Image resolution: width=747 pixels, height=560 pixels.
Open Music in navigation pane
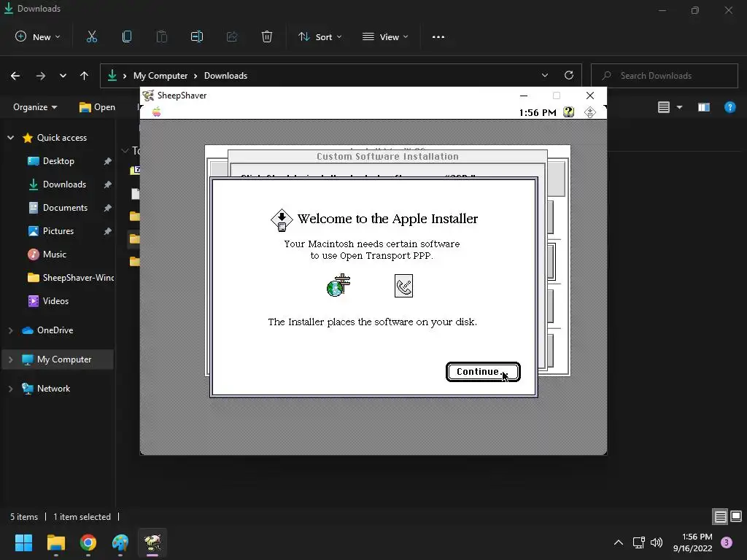54,254
